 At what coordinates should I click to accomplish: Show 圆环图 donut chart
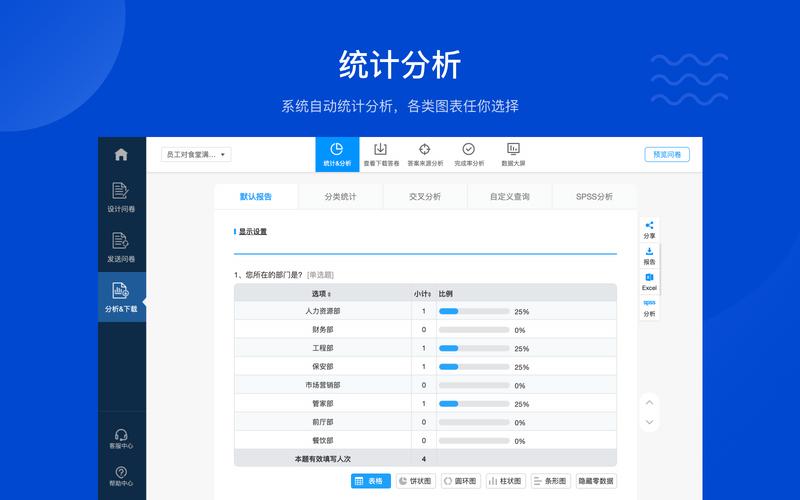pyautogui.click(x=461, y=481)
